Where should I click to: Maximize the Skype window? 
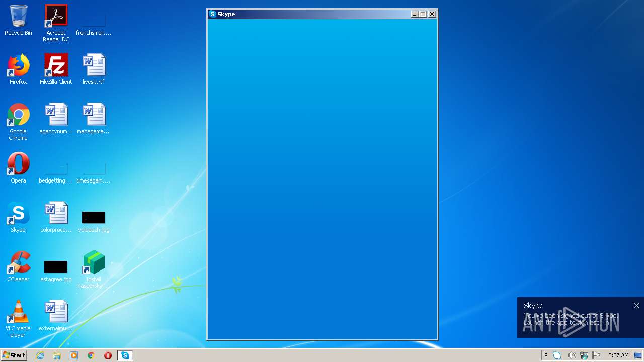click(x=423, y=14)
